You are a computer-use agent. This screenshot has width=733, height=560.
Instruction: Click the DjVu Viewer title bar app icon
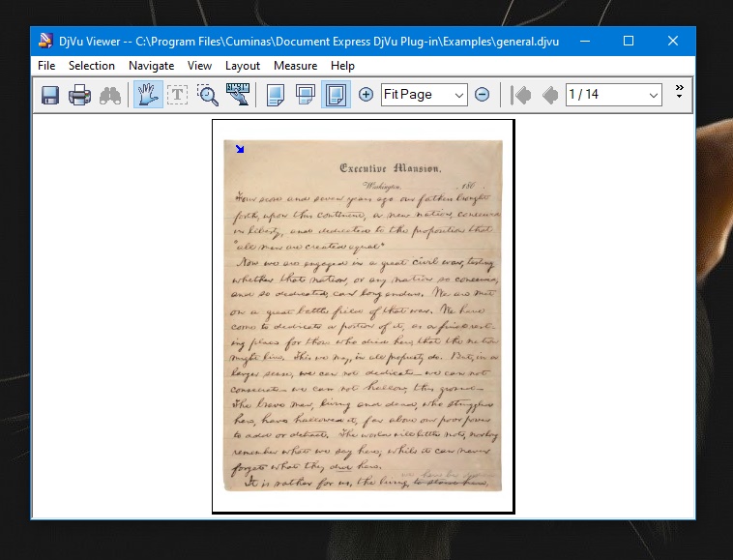coord(45,42)
